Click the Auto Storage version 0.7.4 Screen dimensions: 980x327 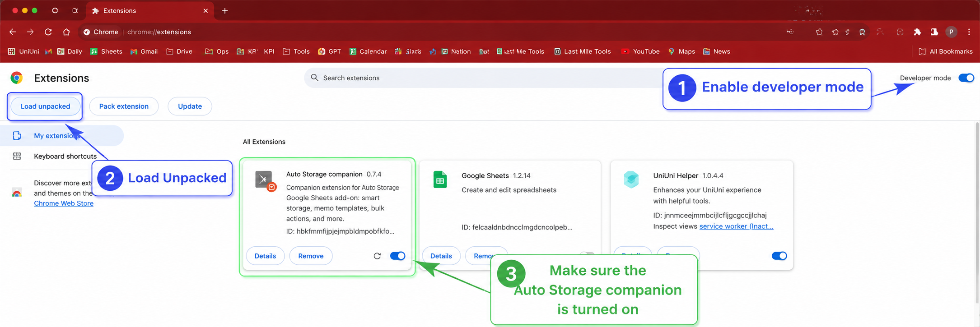pos(374,174)
